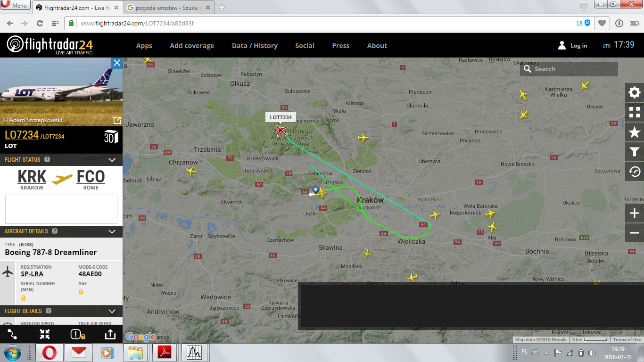The width and height of the screenshot is (644, 362).
Task: Open the Opera Menu button
Action: coord(16,6)
